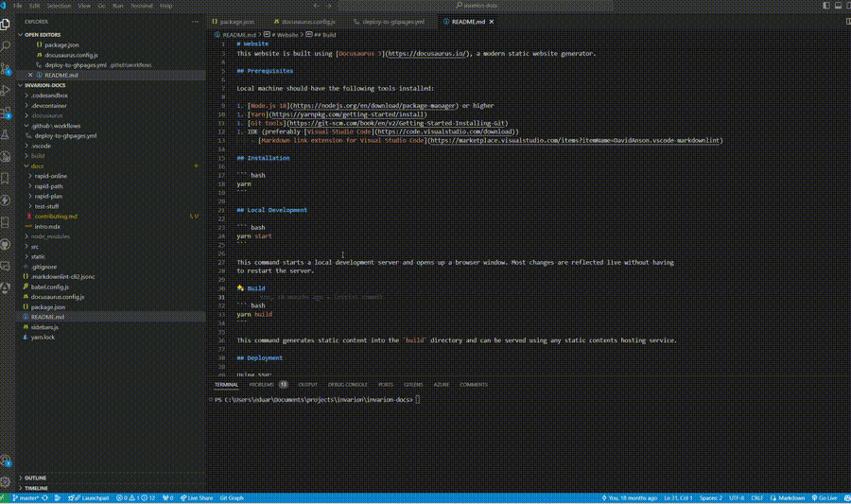Open the Source Control view

coord(6,68)
